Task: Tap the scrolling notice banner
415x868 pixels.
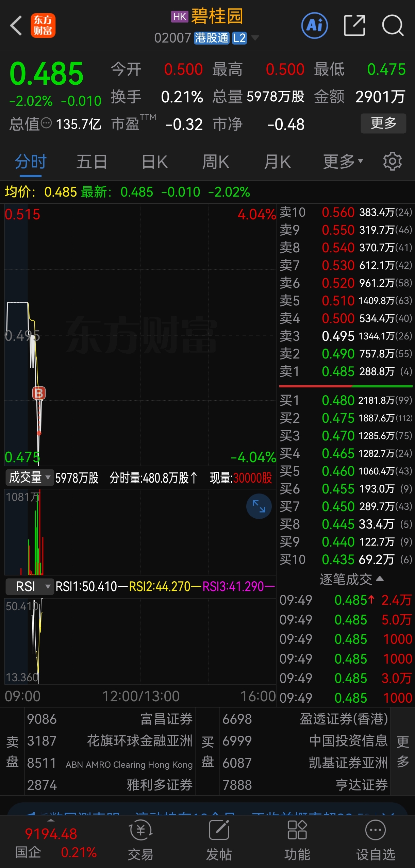Action: point(207,810)
